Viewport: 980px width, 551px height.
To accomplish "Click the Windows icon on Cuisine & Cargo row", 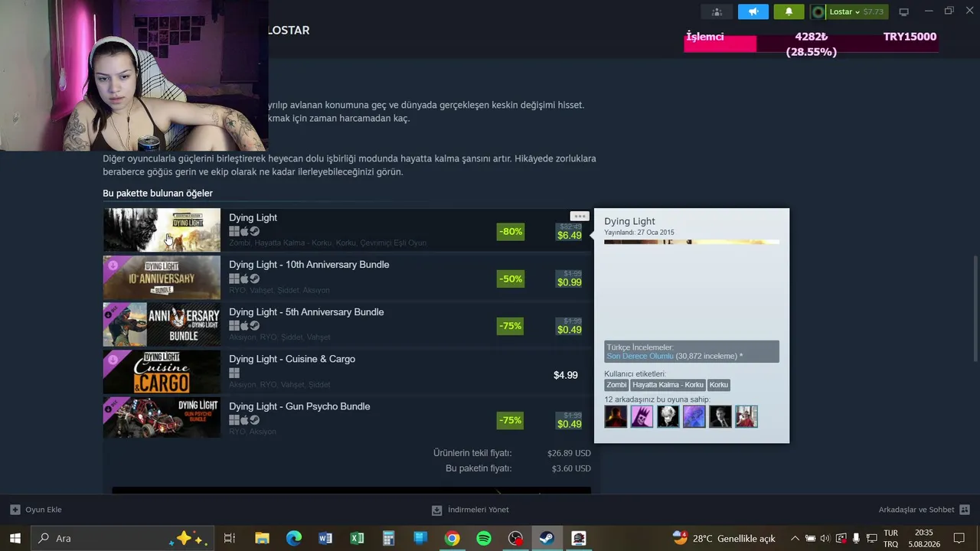I will pyautogui.click(x=234, y=373).
